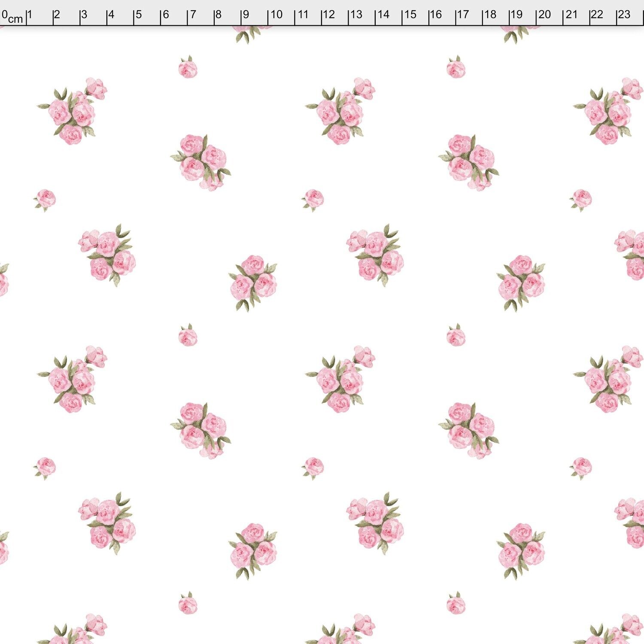Click the 15 cm mark on the ruler

[x=410, y=15]
